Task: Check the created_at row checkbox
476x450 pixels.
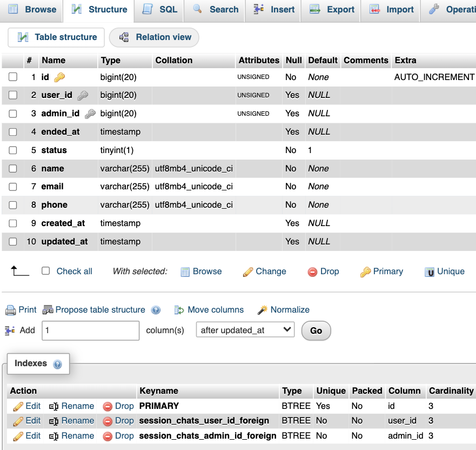Action: pyautogui.click(x=13, y=223)
